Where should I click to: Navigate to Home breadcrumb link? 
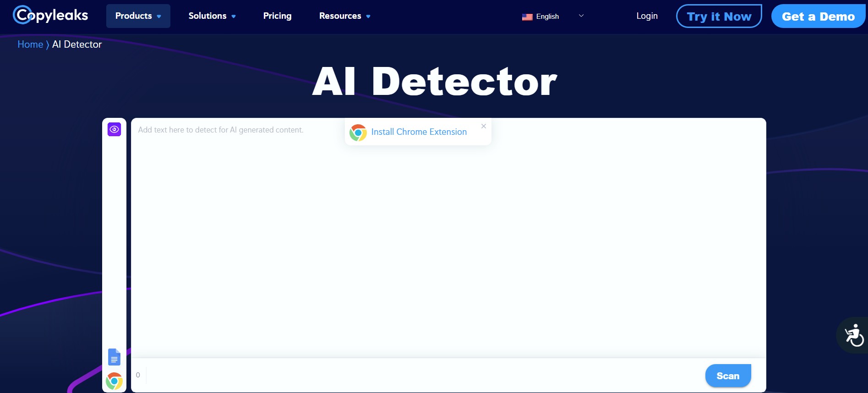tap(30, 44)
